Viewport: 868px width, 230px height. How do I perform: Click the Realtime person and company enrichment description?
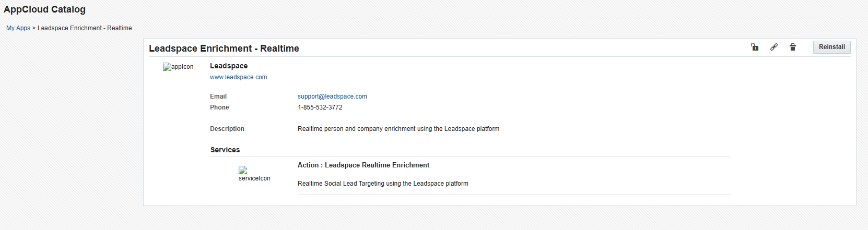pyautogui.click(x=398, y=129)
